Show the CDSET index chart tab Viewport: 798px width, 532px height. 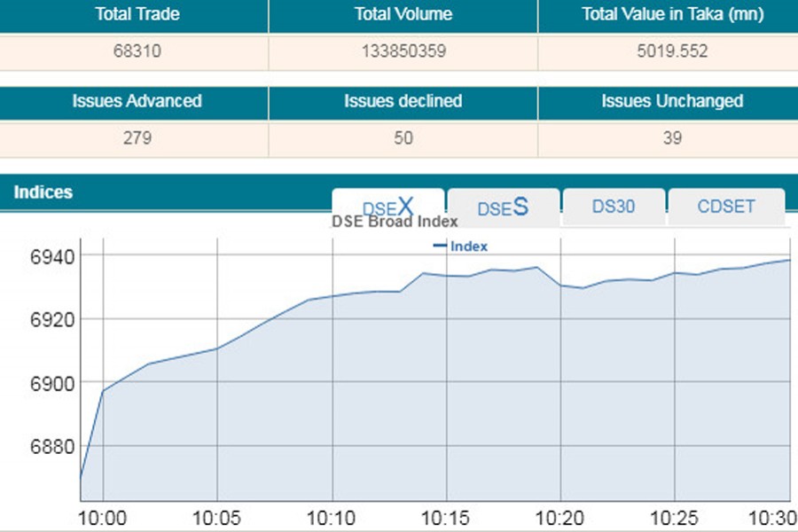[725, 207]
